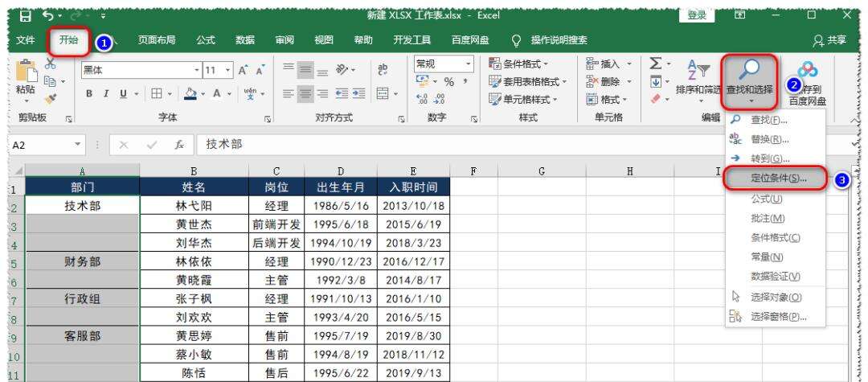Open the Name Box dropdown arrow

click(77, 145)
